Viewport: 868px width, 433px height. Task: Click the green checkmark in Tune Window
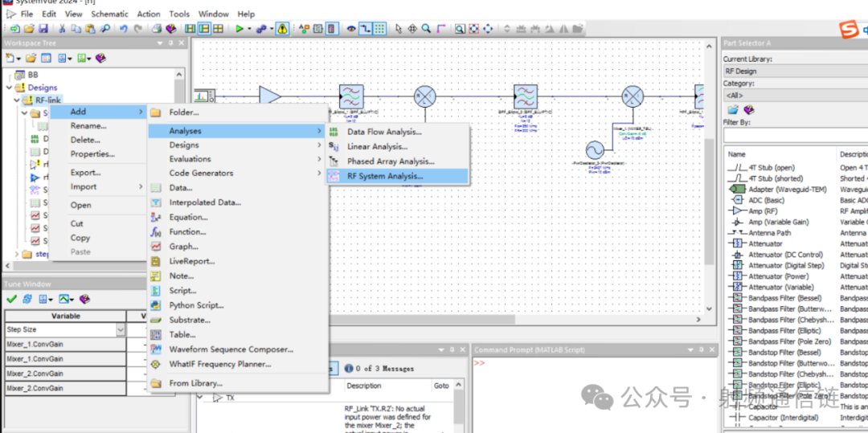coord(11,299)
